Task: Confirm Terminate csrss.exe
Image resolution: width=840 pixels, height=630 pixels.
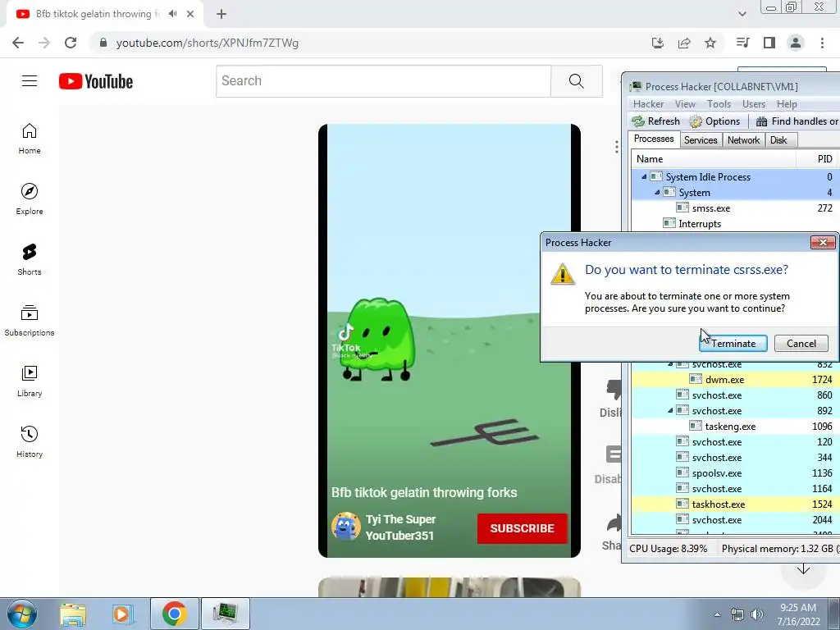Action: pos(733,344)
